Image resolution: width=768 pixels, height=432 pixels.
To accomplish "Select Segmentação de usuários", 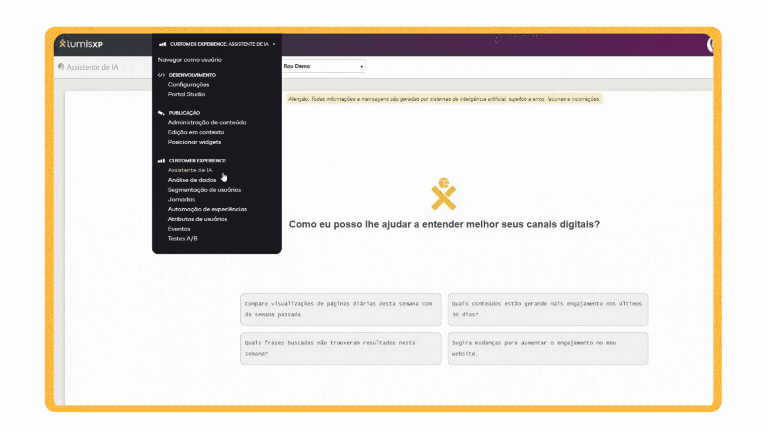I will [204, 190].
